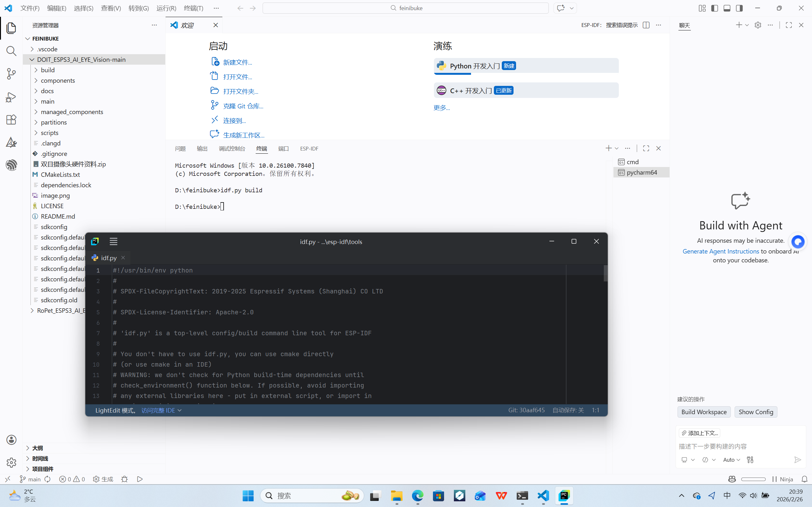Click the split editor icon
Screen dimensions: 812x507
coord(646,25)
